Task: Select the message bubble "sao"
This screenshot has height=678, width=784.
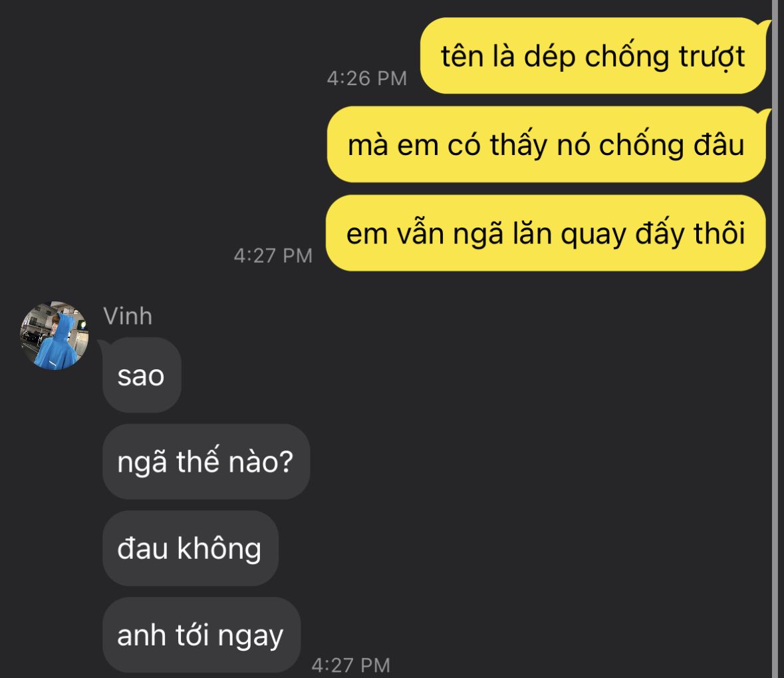Action: (x=142, y=375)
